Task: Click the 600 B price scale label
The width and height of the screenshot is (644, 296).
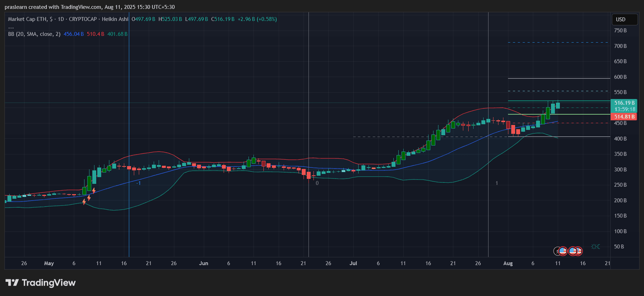Action: (x=620, y=77)
